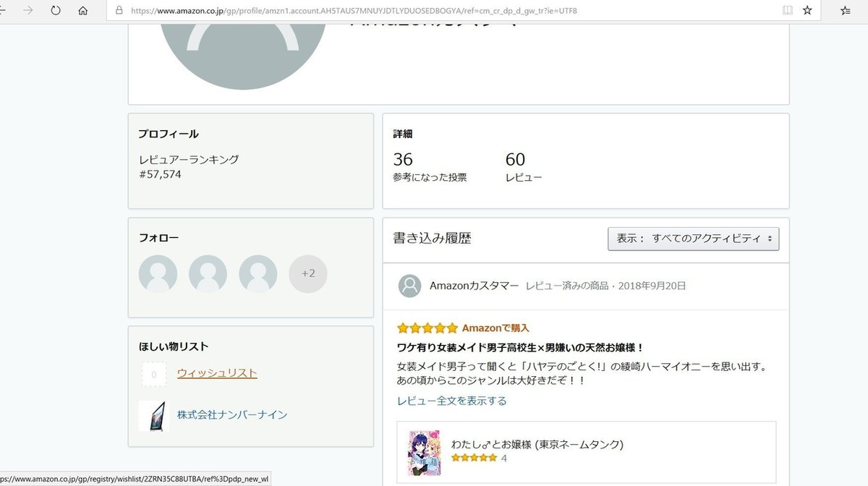Open first followed user avatar

tap(158, 273)
